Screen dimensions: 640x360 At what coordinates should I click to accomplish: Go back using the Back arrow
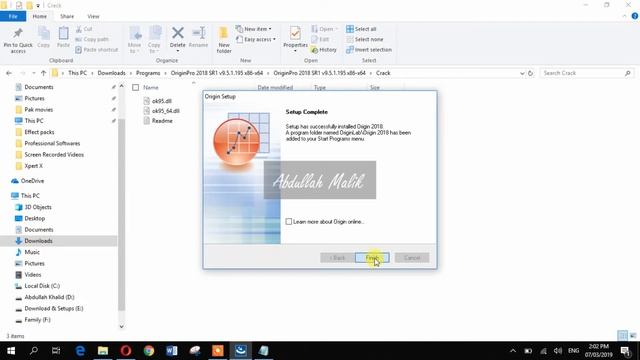coord(9,73)
